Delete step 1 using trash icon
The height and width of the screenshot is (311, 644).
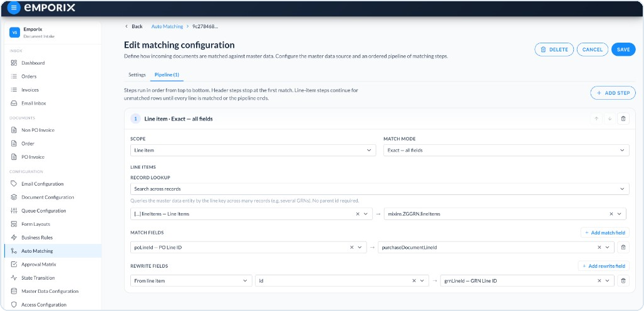[623, 119]
